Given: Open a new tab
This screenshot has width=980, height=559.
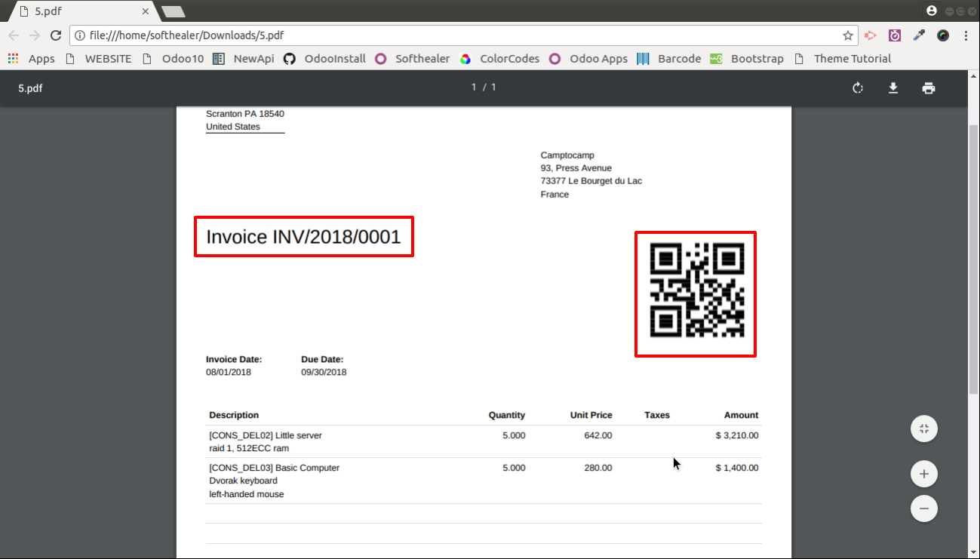Looking at the screenshot, I should (174, 11).
